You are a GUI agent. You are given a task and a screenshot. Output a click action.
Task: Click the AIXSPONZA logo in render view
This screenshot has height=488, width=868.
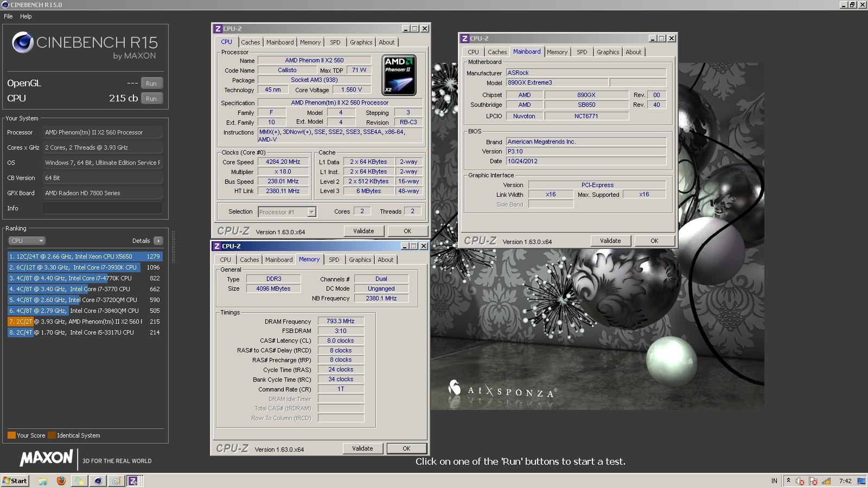coord(502,389)
